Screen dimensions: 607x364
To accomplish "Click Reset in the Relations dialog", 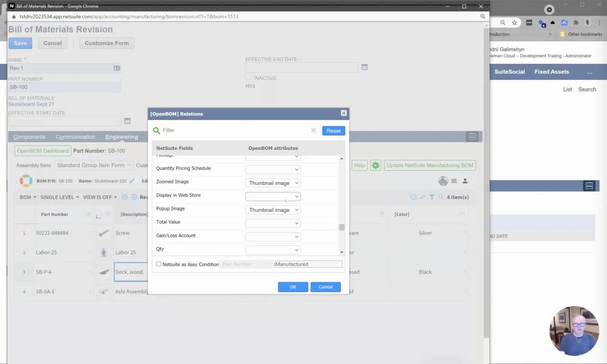I will [x=333, y=131].
